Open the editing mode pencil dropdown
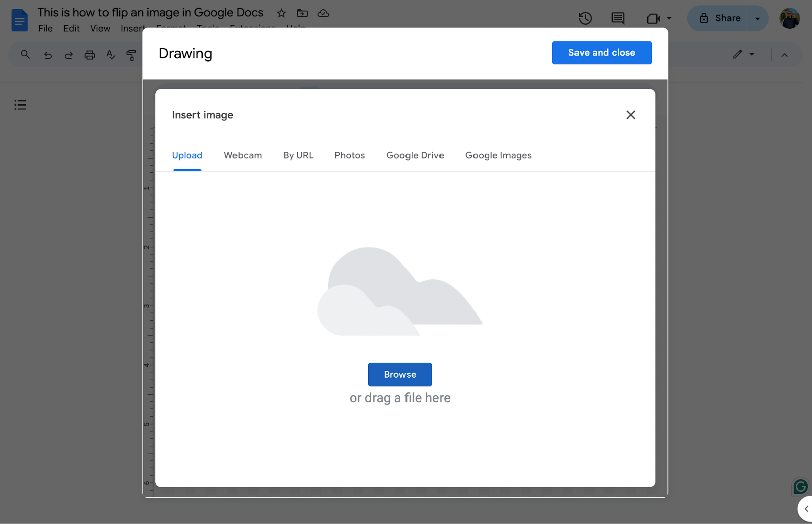The height and width of the screenshot is (524, 812). 743,54
